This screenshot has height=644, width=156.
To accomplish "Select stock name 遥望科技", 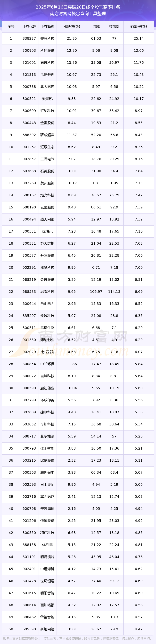I will point(47,268).
